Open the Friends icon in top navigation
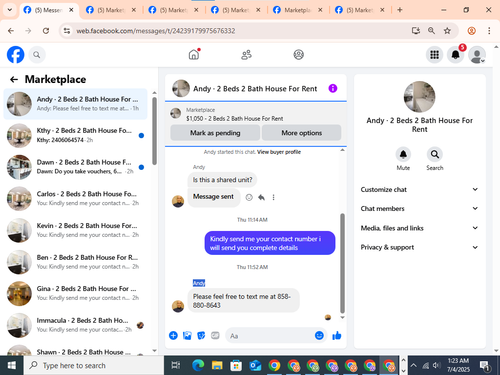The height and width of the screenshot is (375, 500). 246,55
